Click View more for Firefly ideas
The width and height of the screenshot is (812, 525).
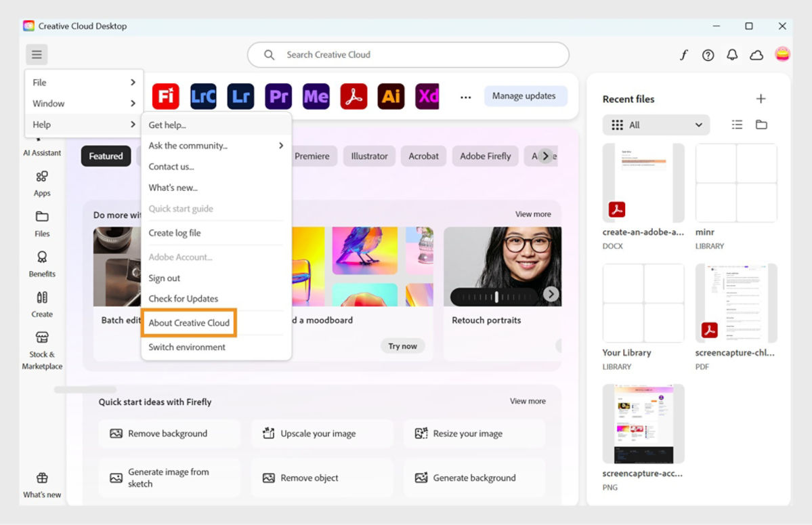coord(528,401)
